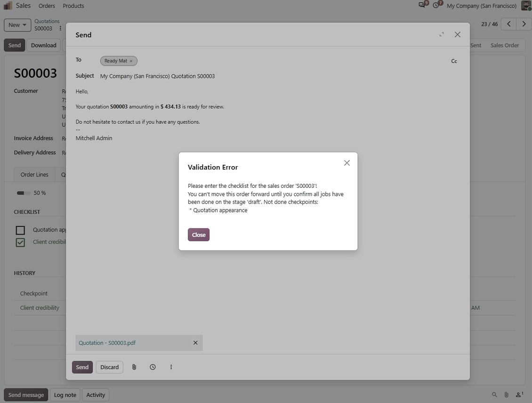532x403 pixels.
Task: Open the Sales app home icon
Action: [x=8, y=6]
